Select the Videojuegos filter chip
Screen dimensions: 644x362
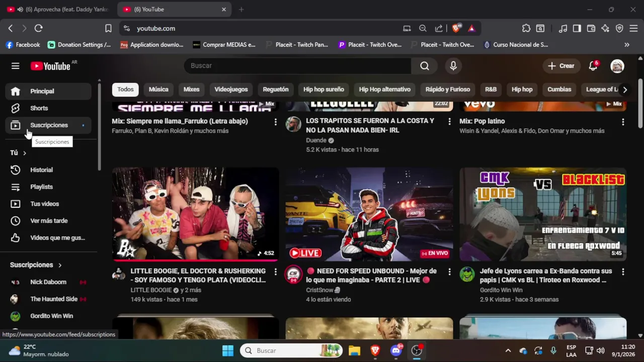[x=231, y=89]
